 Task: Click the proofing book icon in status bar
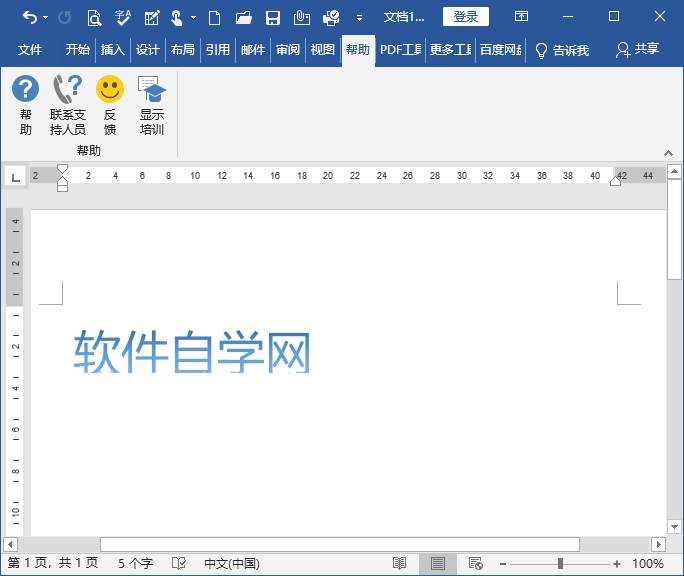[x=179, y=563]
